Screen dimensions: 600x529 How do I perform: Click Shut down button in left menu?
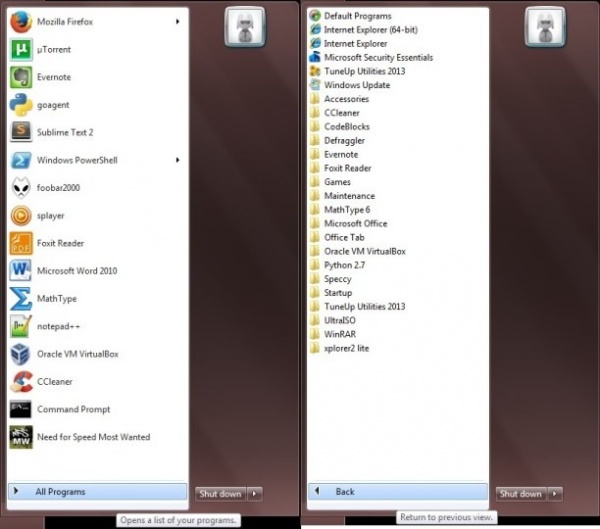coord(220,494)
